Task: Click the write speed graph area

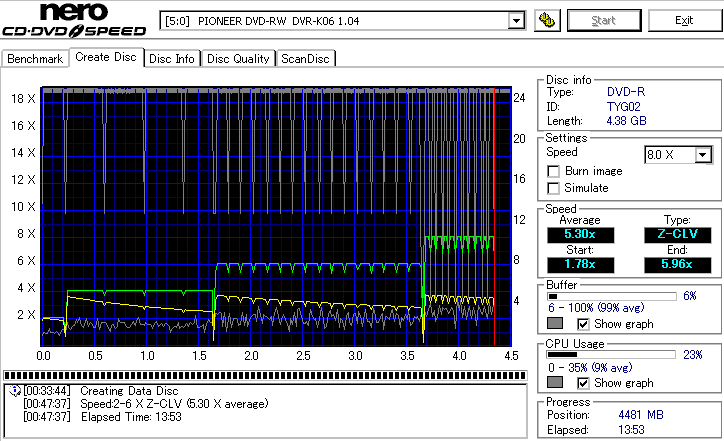Action: 276,216
